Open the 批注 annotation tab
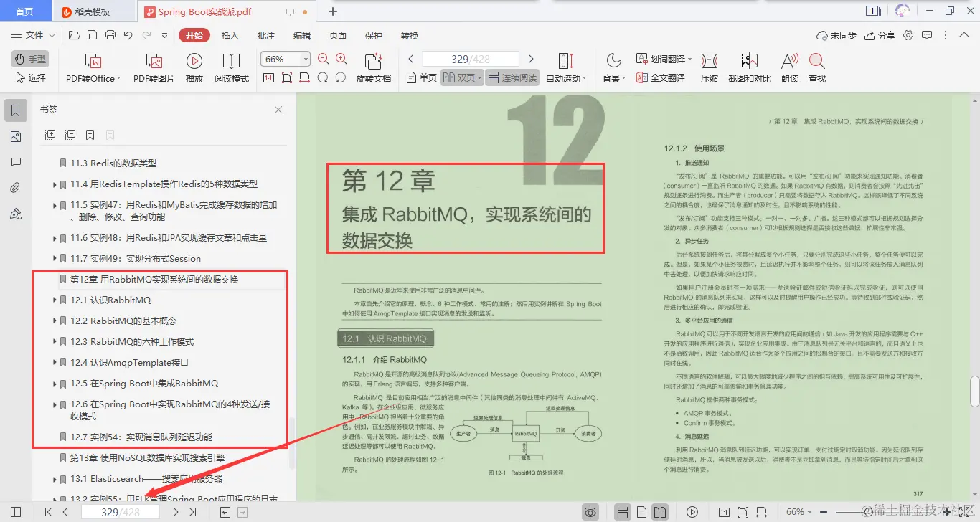Image resolution: width=980 pixels, height=522 pixels. 265,34
